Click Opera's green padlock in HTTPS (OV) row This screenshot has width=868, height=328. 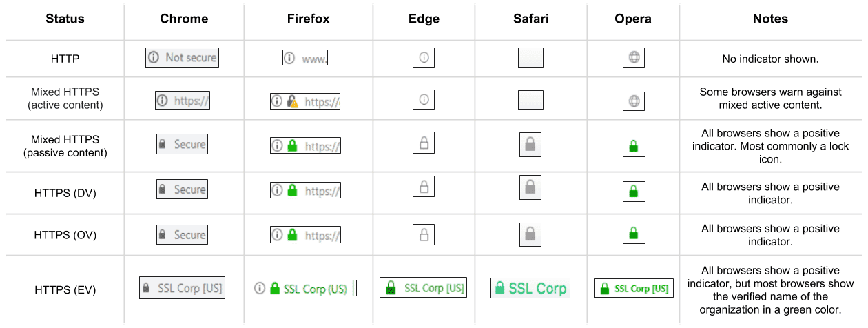click(634, 233)
